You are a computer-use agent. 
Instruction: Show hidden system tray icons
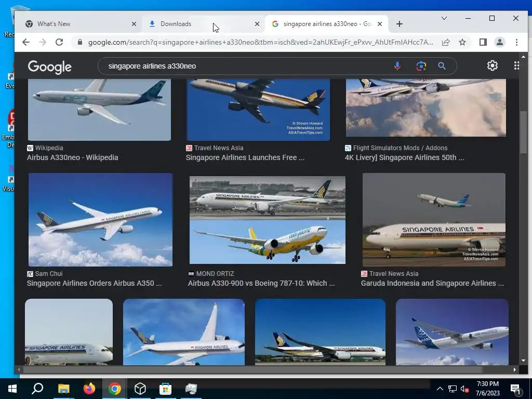coord(440,389)
